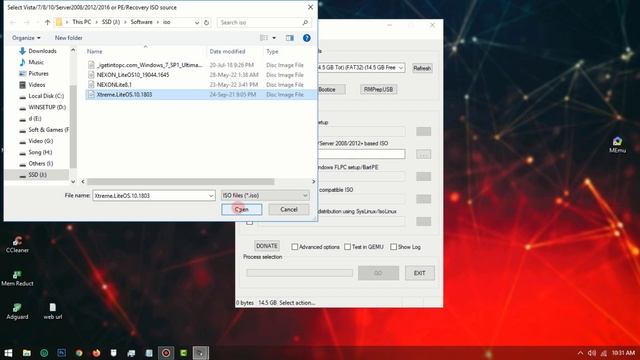
Task: Expand address bar history dropdown
Action: point(197,22)
